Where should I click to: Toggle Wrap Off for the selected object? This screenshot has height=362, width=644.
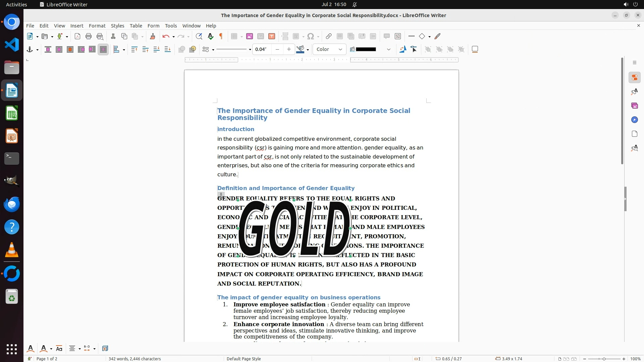(x=48, y=50)
